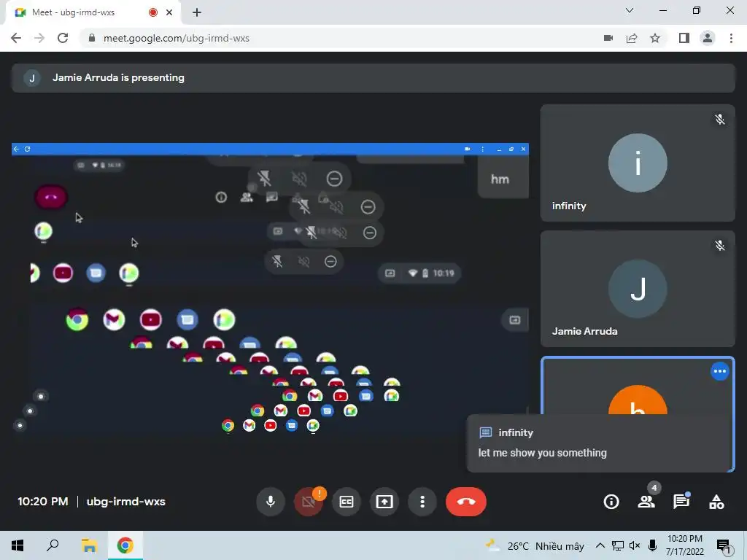Open Windows Start menu
Viewport: 747px width, 560px height.
18,545
